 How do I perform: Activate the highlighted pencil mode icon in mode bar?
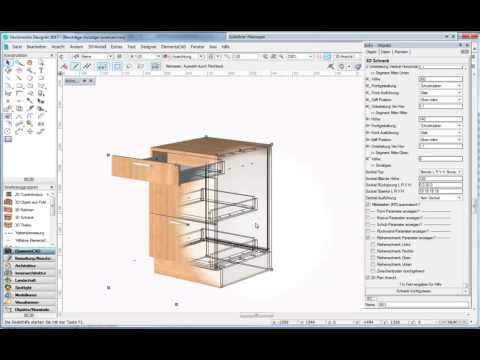click(x=76, y=67)
